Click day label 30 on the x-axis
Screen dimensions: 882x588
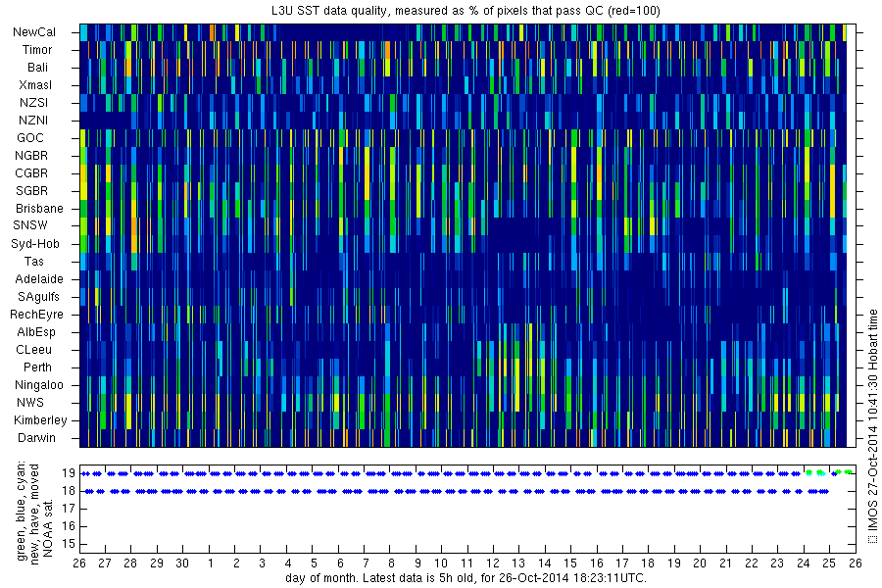(182, 563)
